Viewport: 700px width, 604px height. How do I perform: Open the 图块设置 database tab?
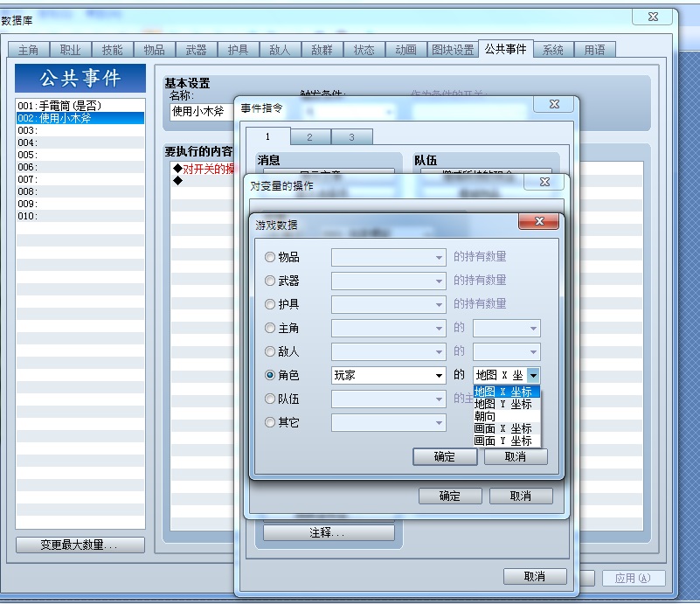pos(453,50)
